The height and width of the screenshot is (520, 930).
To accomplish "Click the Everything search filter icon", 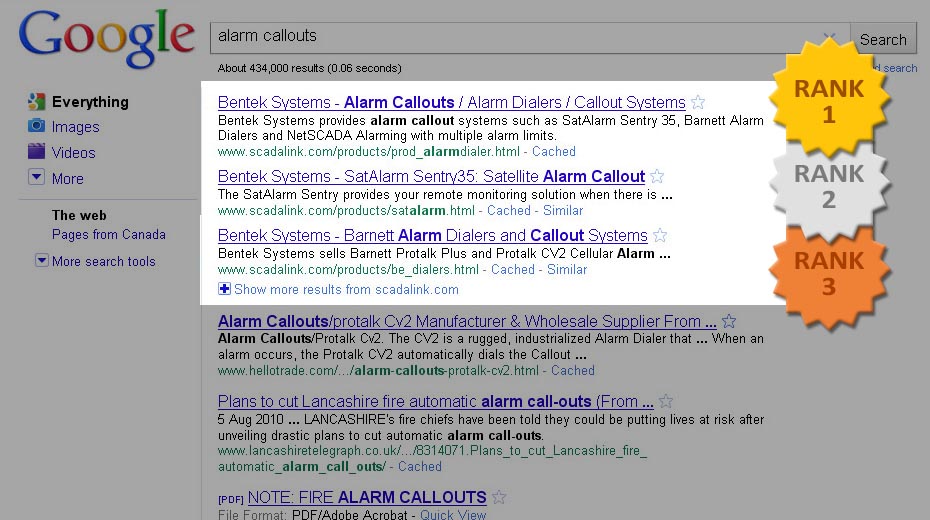I will (37, 101).
